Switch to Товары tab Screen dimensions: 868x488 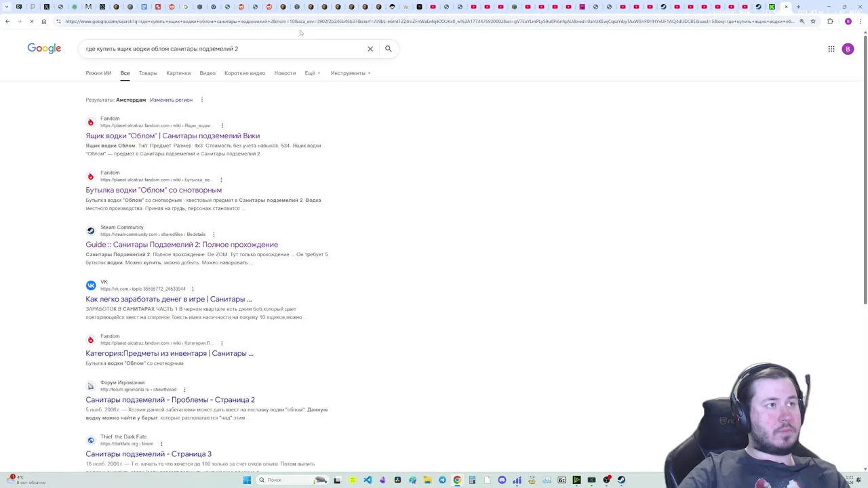point(148,73)
